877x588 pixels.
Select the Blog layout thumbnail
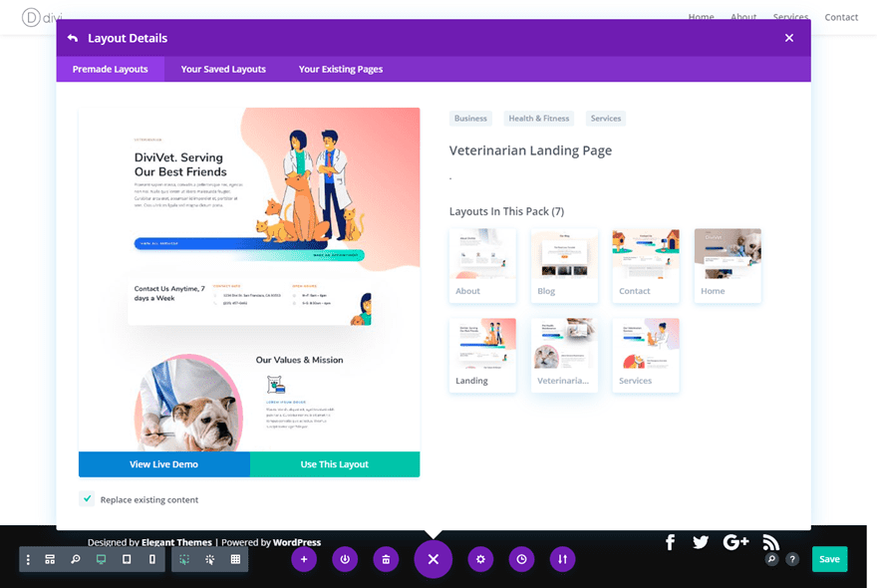[x=564, y=265]
